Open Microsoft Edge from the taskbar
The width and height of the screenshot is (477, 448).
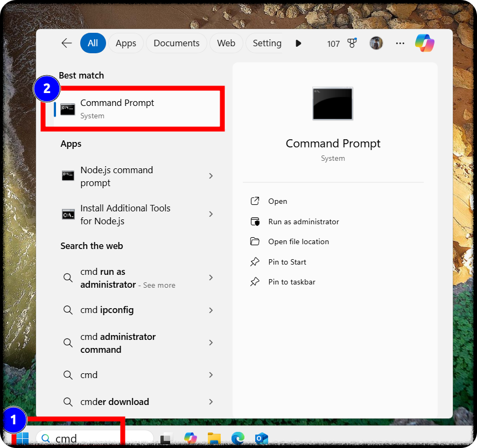(x=238, y=438)
